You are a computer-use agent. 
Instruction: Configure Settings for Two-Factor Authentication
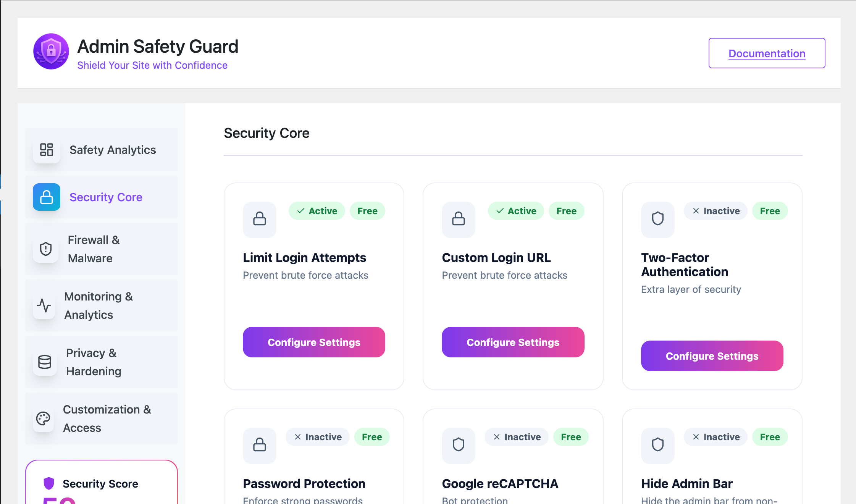click(x=712, y=356)
